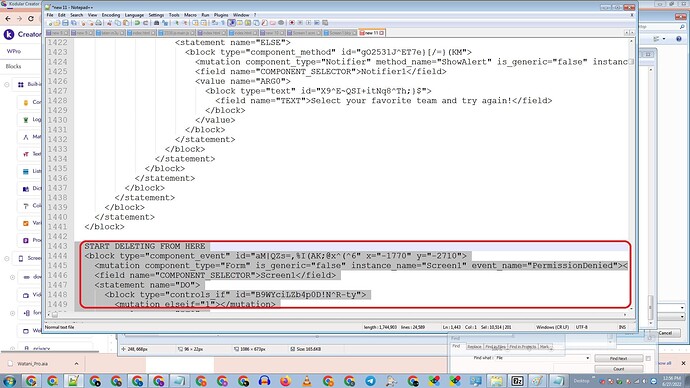The image size is (690, 388).
Task: Click the Save file toolbar icon
Action: pos(65,23)
